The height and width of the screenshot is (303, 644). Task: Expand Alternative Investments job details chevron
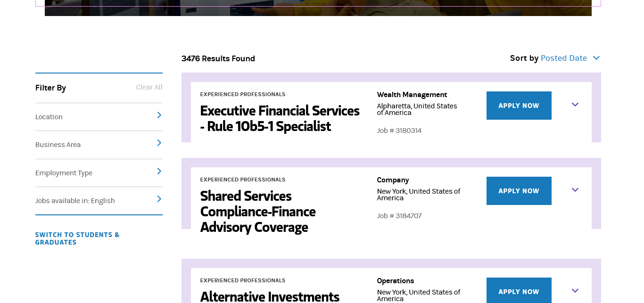pyautogui.click(x=575, y=291)
